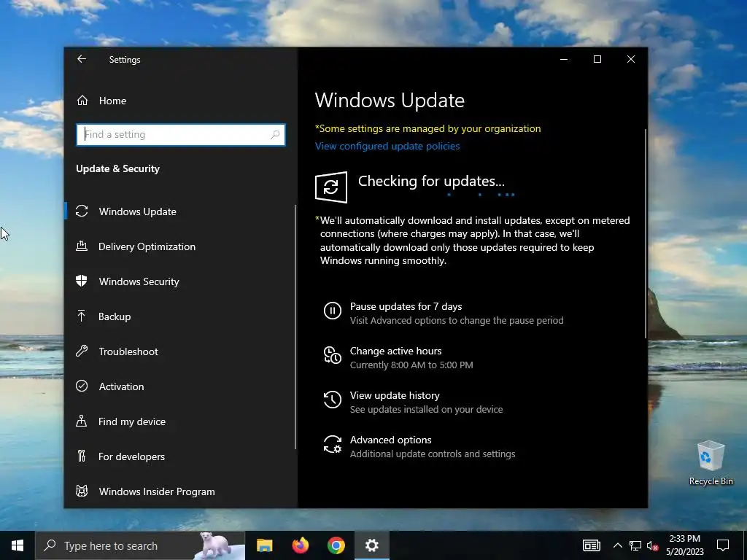Click the taskbar clock showing 2:33 PM
747x560 pixels.
tap(684, 545)
